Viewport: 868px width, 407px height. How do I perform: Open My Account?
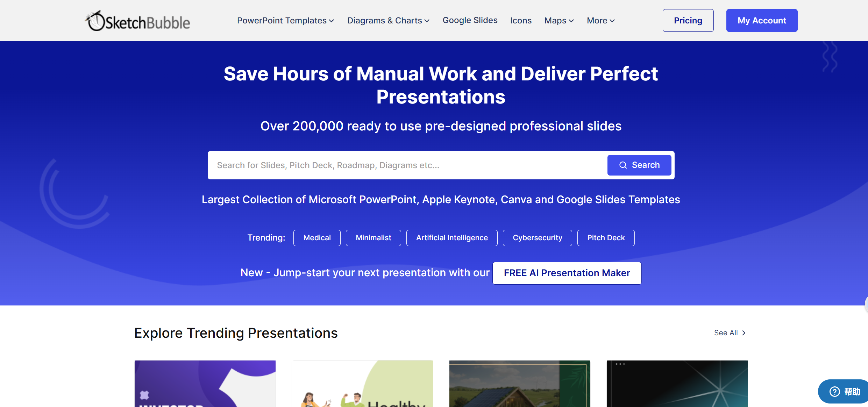pyautogui.click(x=762, y=20)
